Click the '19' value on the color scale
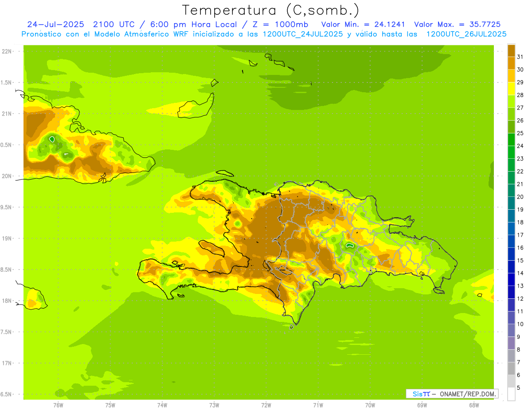Image resolution: width=532 pixels, height=411 pixels. point(520,209)
